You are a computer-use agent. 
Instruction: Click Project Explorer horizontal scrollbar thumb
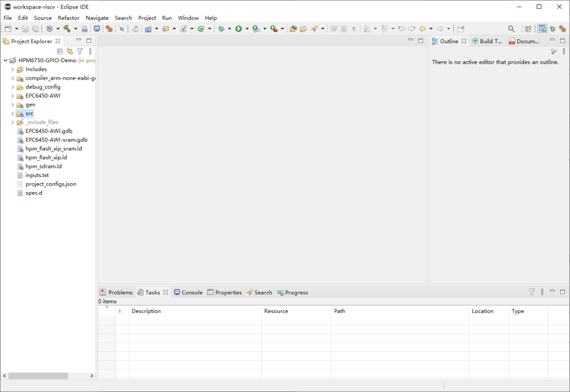[38, 376]
